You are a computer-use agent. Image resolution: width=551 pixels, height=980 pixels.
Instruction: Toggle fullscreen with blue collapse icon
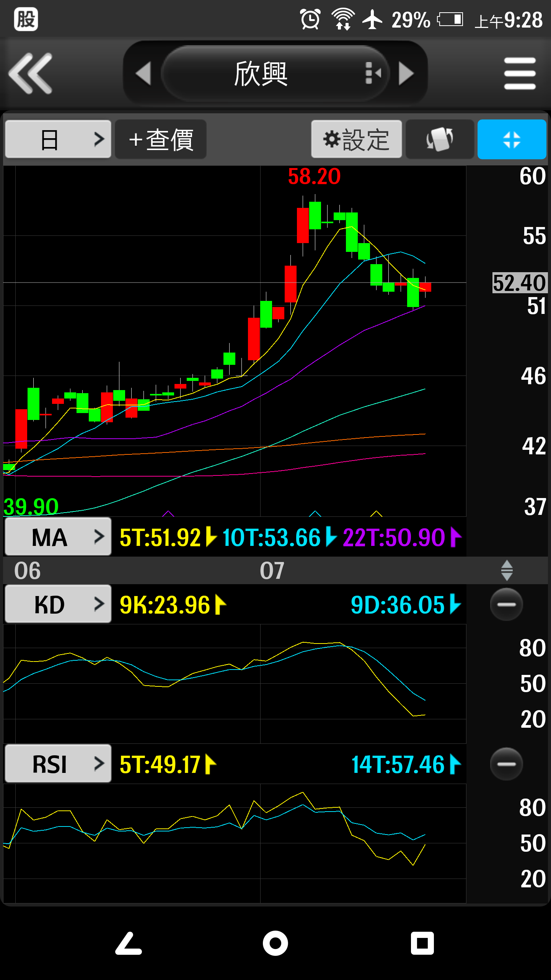[512, 139]
